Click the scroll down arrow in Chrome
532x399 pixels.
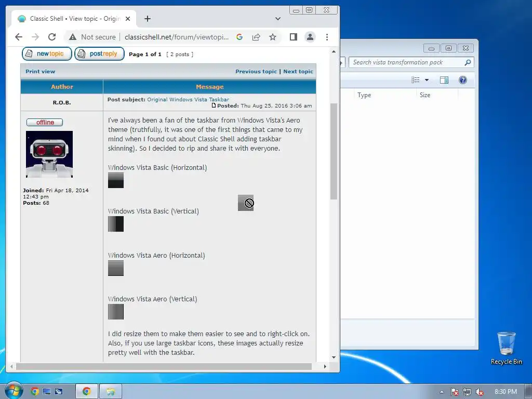point(334,357)
